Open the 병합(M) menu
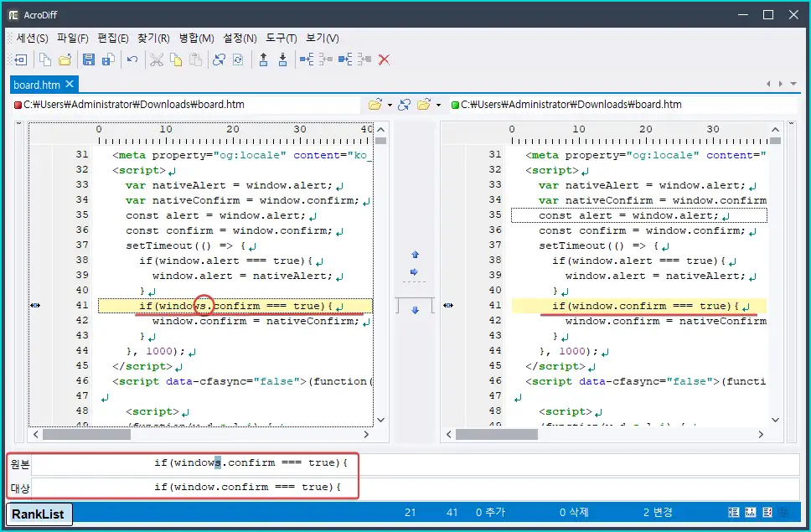811x532 pixels. [197, 39]
